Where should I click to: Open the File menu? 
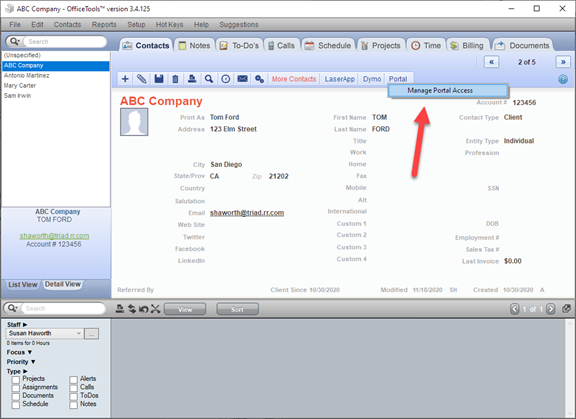[x=15, y=25]
